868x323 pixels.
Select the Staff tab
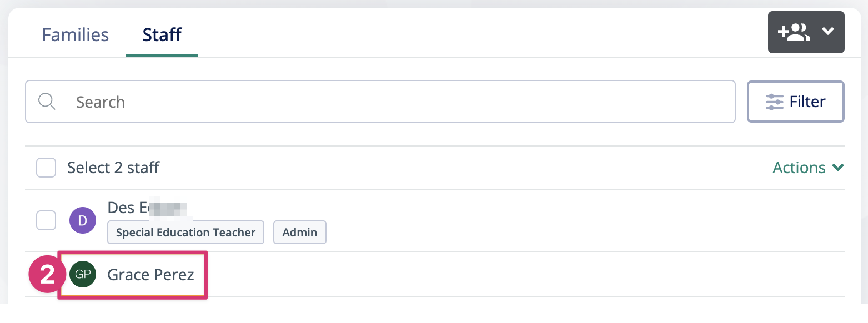162,35
